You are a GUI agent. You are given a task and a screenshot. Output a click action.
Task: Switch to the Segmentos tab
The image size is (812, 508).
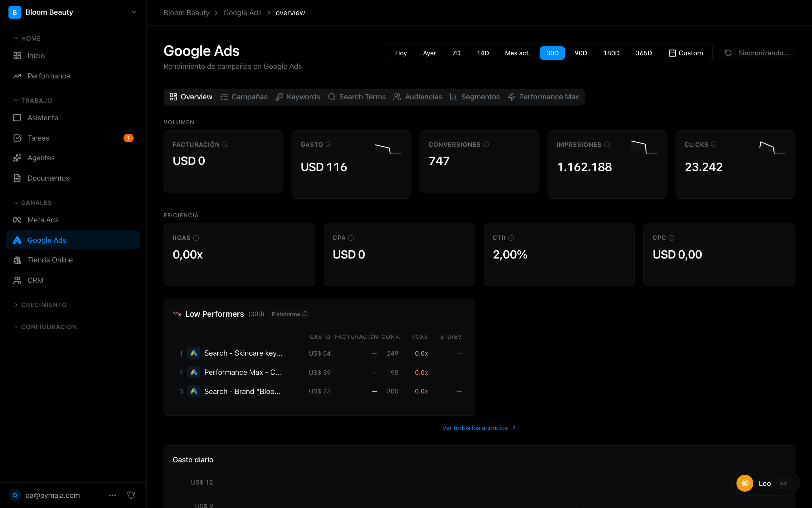pyautogui.click(x=475, y=97)
